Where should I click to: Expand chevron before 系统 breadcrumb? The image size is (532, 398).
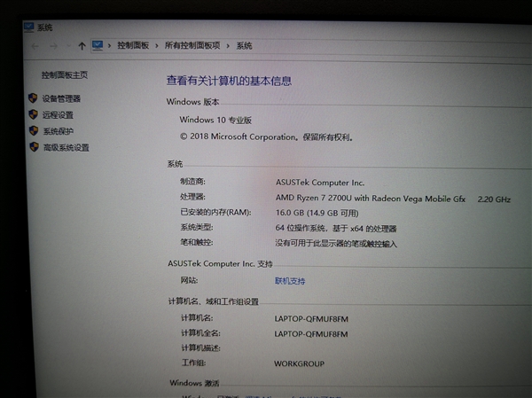[228, 46]
